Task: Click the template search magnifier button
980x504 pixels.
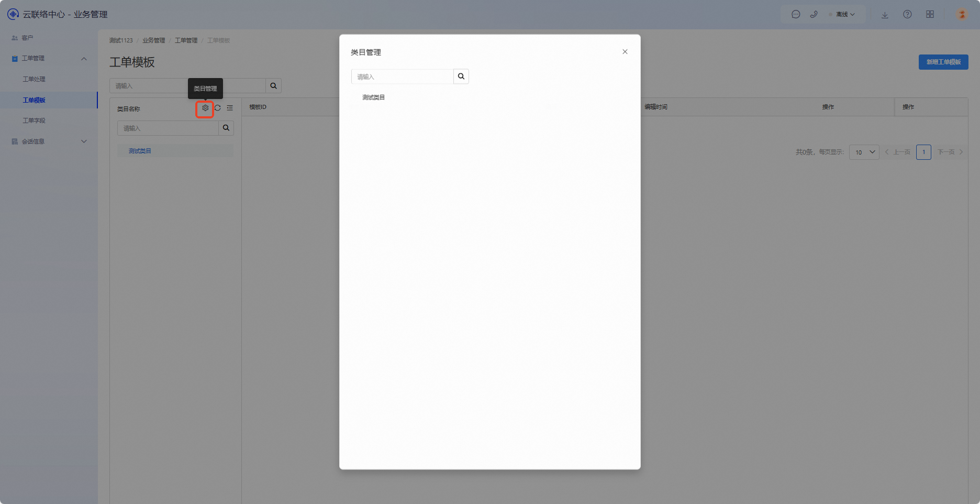Action: click(x=273, y=86)
